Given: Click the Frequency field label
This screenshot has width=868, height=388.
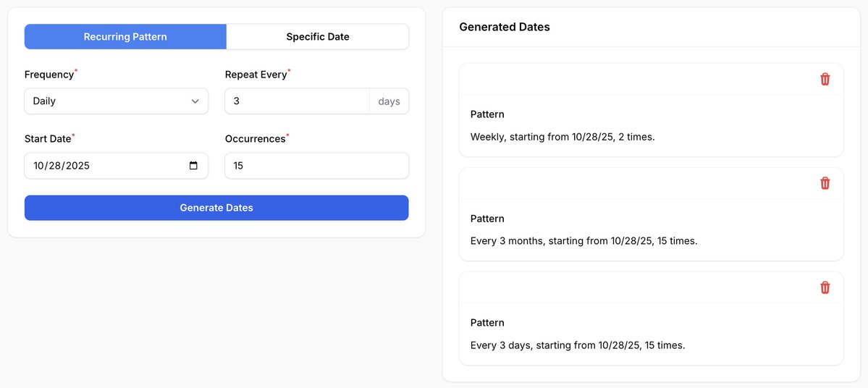Looking at the screenshot, I should (49, 75).
